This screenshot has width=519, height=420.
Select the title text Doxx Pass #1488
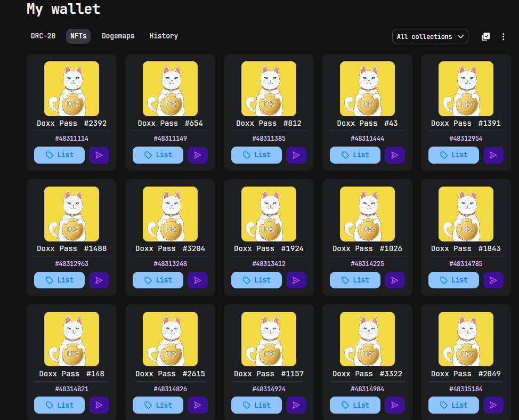click(x=71, y=248)
